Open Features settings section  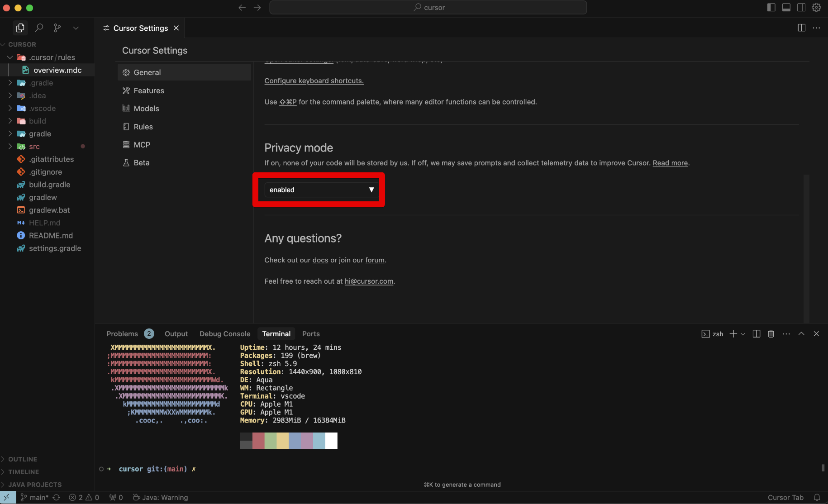pos(184,90)
